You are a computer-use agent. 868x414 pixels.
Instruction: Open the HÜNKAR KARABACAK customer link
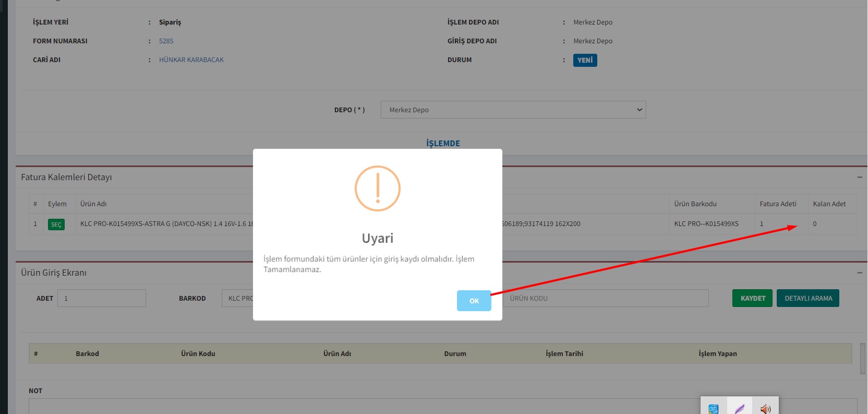191,60
